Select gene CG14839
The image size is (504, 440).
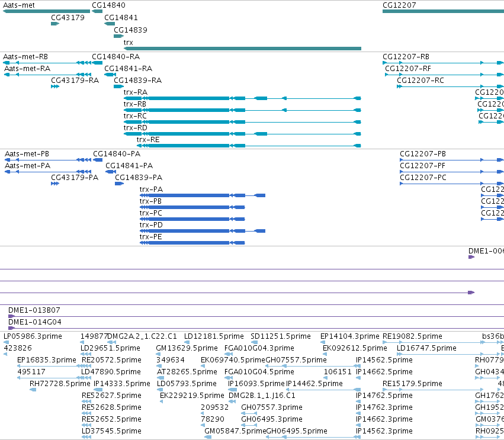click(x=118, y=36)
